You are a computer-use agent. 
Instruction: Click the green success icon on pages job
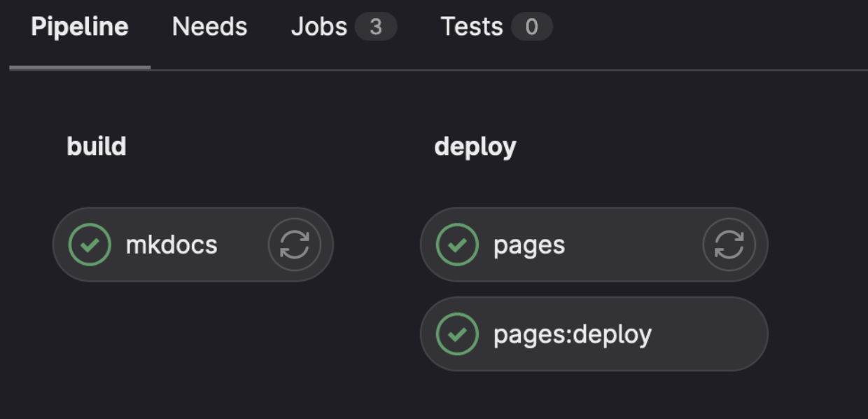tap(458, 245)
